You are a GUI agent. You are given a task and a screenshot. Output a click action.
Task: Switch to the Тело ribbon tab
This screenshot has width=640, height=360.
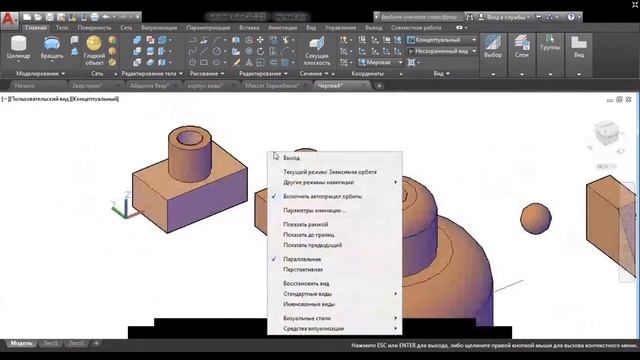62,28
